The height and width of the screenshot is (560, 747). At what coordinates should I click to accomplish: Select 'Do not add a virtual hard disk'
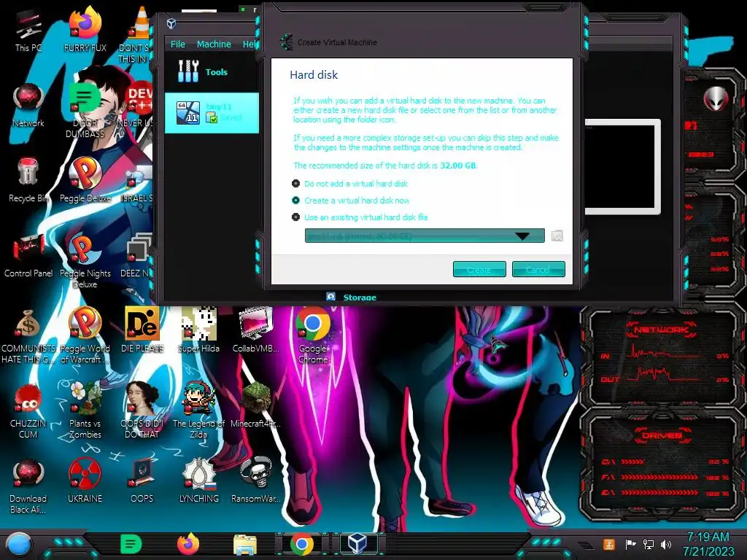point(349,183)
